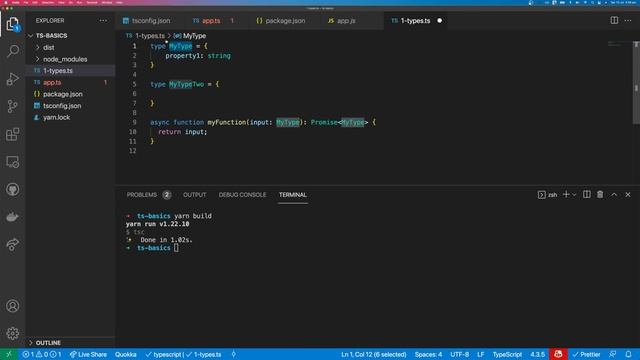Click 1-types.ts breadcrumb item

pyautogui.click(x=145, y=36)
